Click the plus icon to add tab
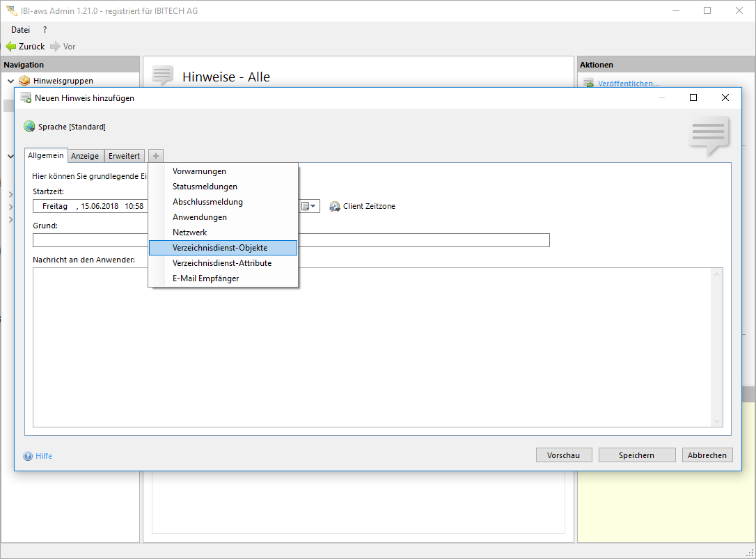Viewport: 756px width, 559px height. point(156,156)
